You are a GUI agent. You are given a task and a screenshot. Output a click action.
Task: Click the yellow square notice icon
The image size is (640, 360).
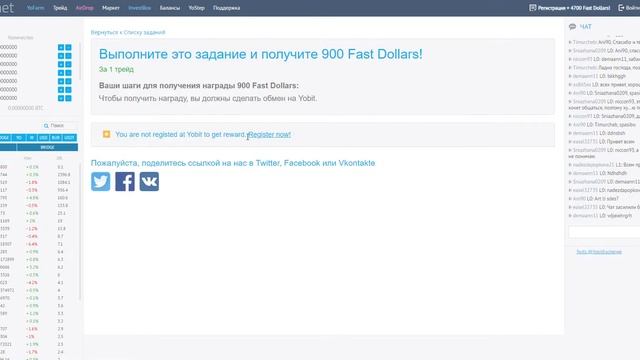[x=106, y=134]
